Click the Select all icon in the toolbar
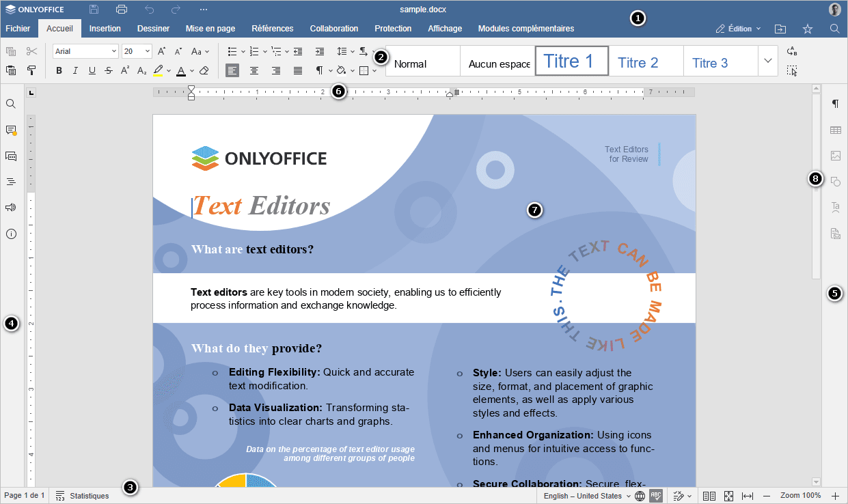Viewport: 848px width, 504px height. coord(792,70)
